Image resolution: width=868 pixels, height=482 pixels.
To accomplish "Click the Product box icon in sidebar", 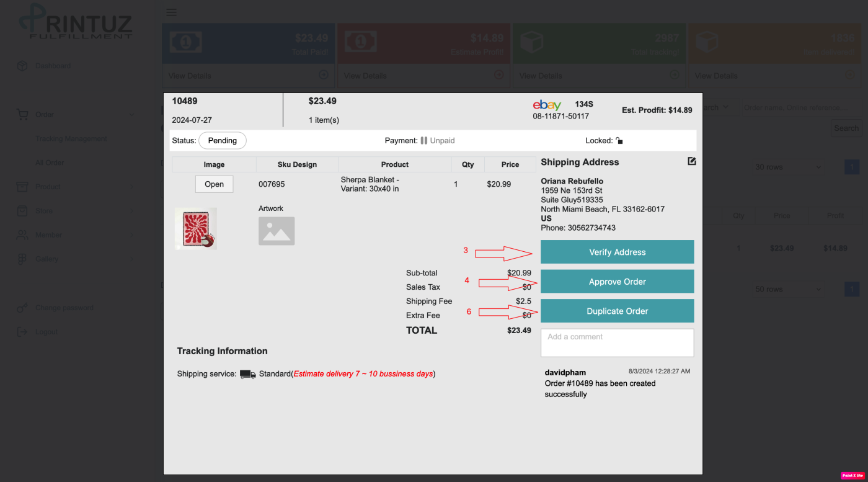I will coord(22,187).
